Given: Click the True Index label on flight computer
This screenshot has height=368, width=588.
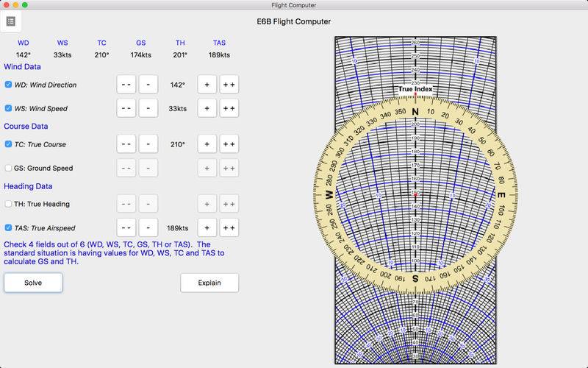Looking at the screenshot, I should 415,89.
